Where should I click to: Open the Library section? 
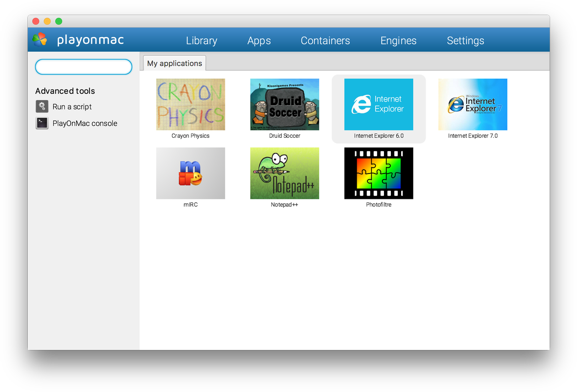point(201,41)
